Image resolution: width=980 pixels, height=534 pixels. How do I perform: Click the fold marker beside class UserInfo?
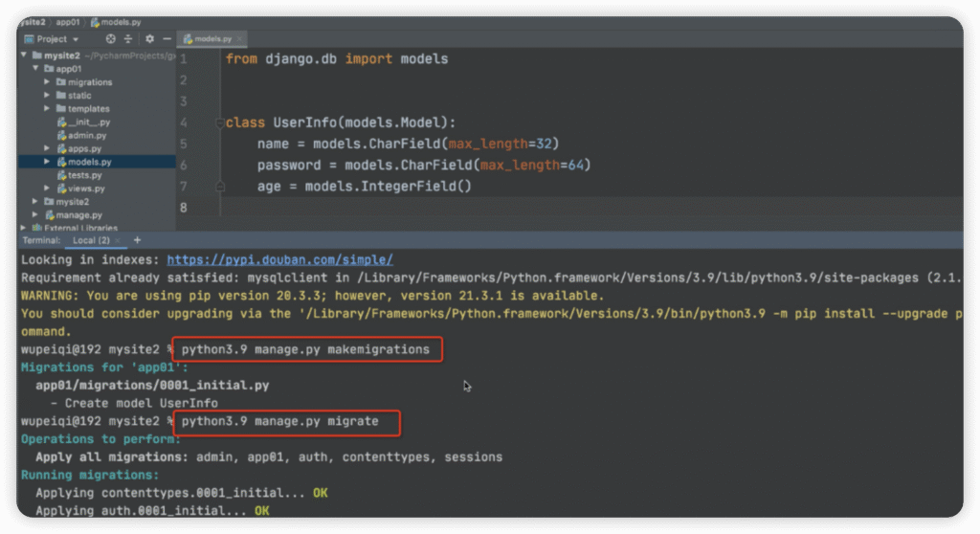point(219,122)
